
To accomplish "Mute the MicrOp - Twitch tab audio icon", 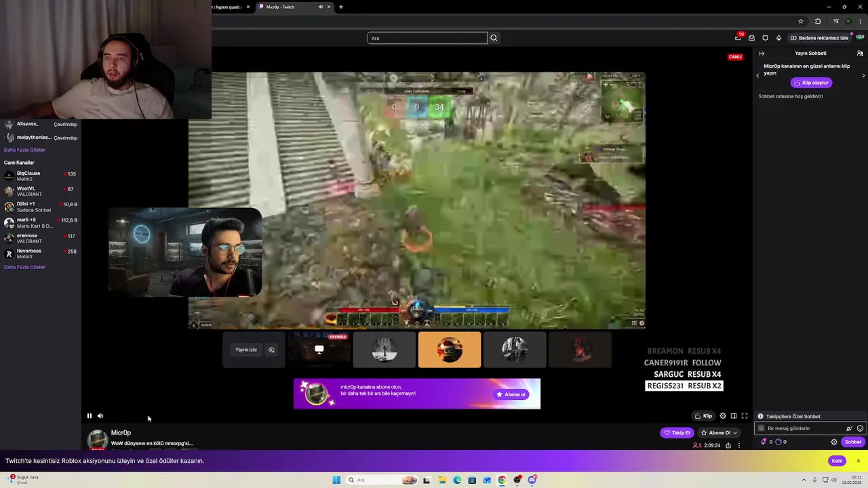I will coord(320,7).
